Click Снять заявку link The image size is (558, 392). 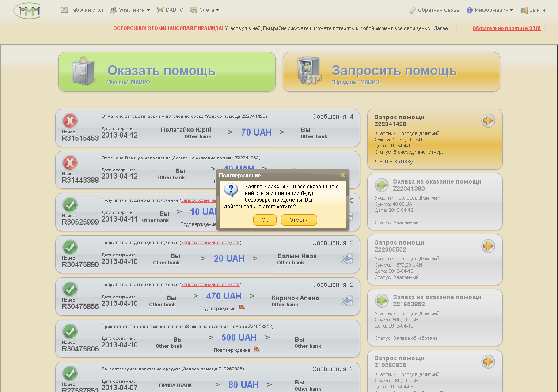pyautogui.click(x=394, y=161)
